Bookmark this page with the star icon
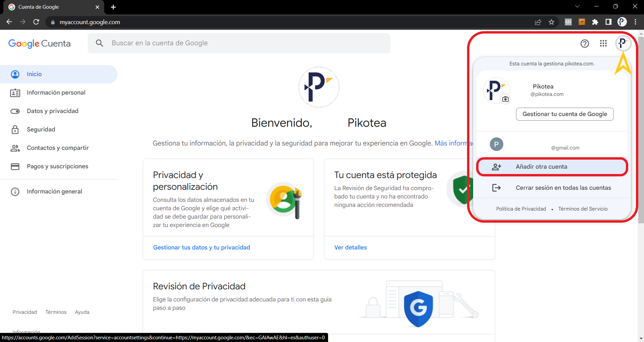This screenshot has height=342, width=644. [551, 22]
